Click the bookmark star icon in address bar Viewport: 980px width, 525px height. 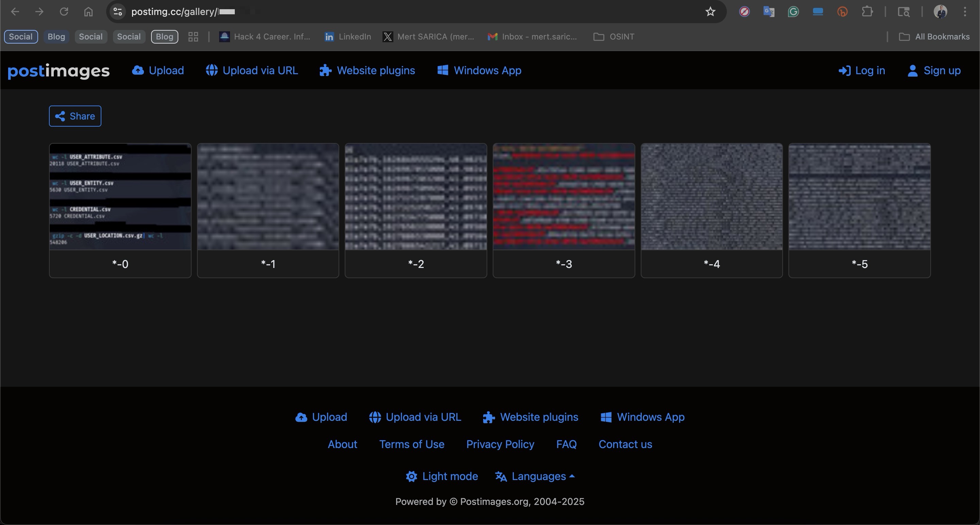coord(710,12)
